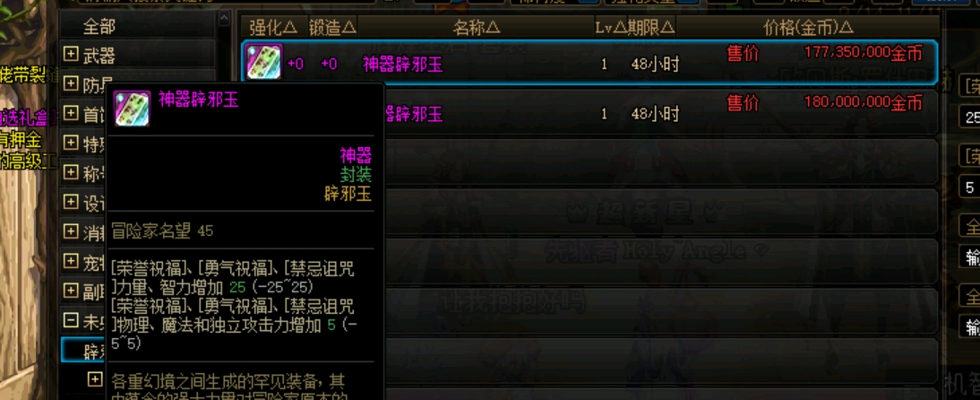Expand the 武器 category with its plus icon
This screenshot has width=980, height=400.
[72, 55]
